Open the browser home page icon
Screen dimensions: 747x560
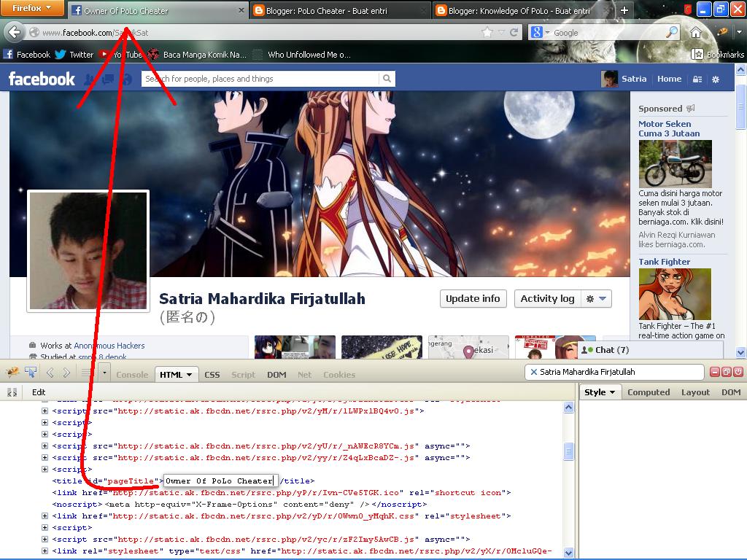coord(695,32)
